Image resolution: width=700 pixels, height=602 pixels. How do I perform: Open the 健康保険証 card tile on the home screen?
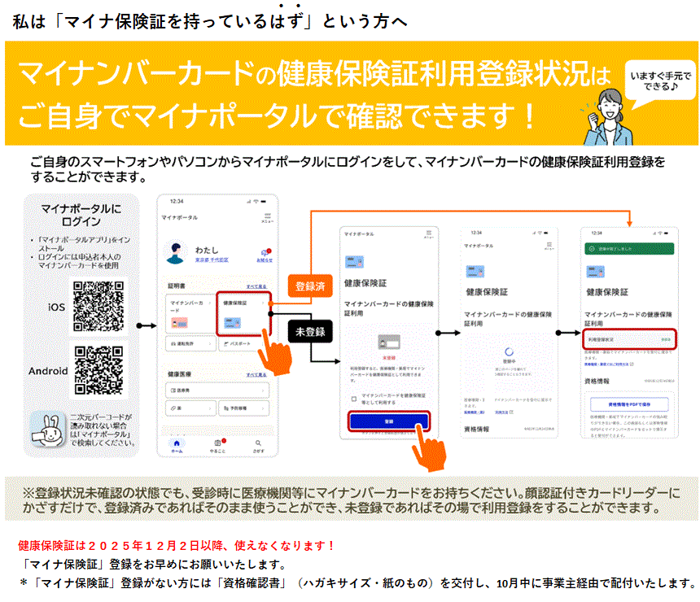[x=243, y=313]
